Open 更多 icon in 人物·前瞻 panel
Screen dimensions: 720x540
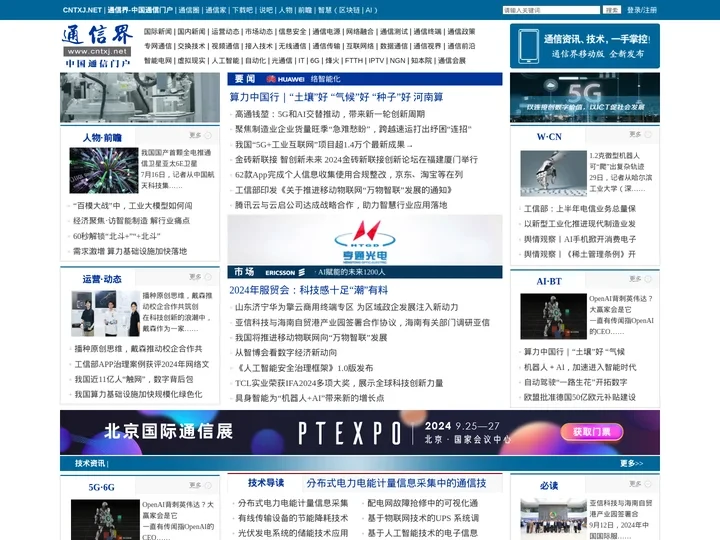click(x=208, y=135)
